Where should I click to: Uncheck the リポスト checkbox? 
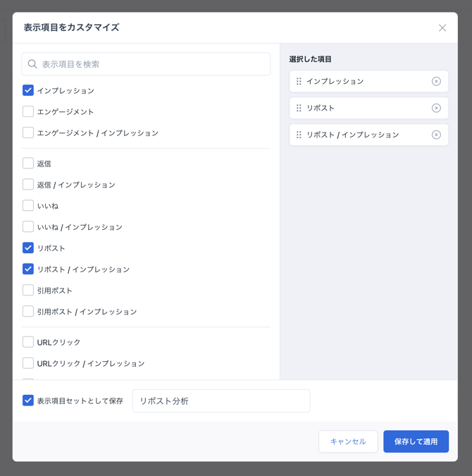tap(28, 248)
